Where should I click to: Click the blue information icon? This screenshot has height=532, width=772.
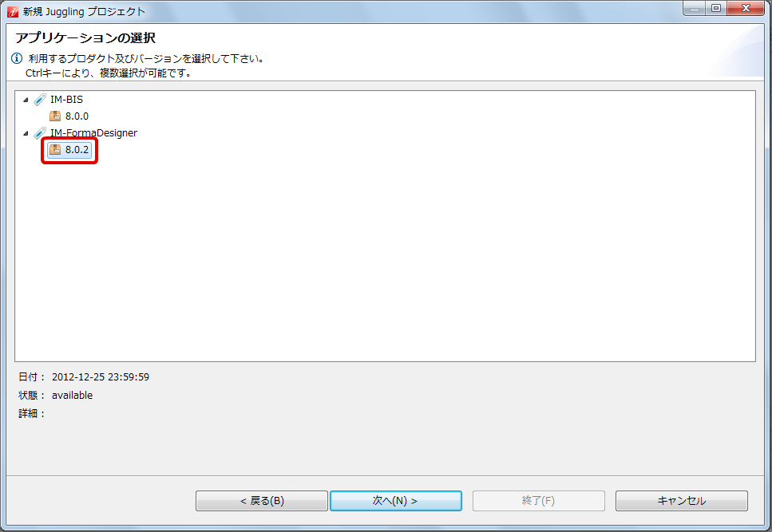coord(17,58)
